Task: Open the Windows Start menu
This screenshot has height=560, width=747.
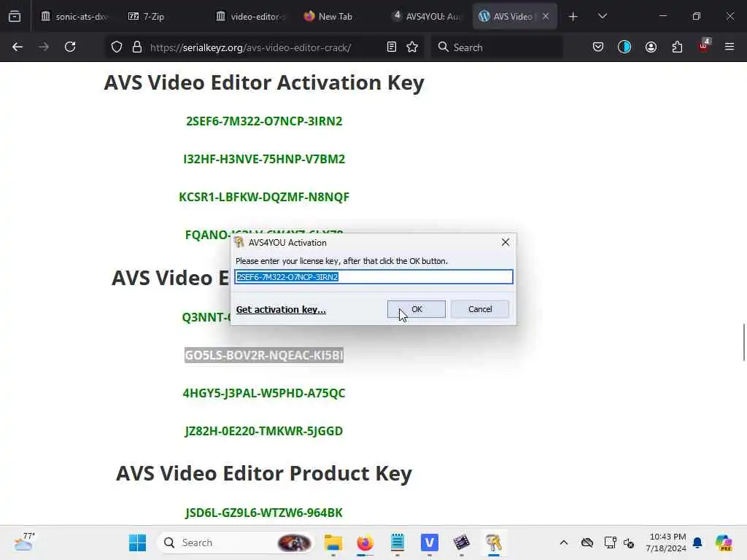Action: (138, 542)
